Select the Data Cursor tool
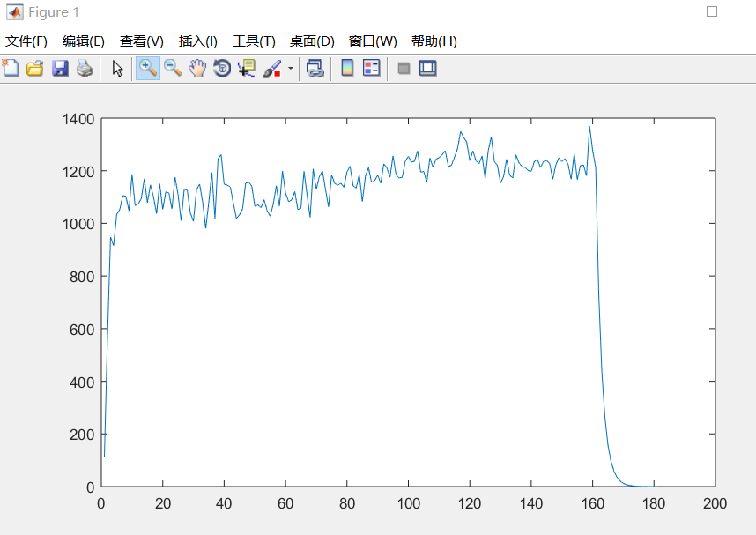 point(244,69)
